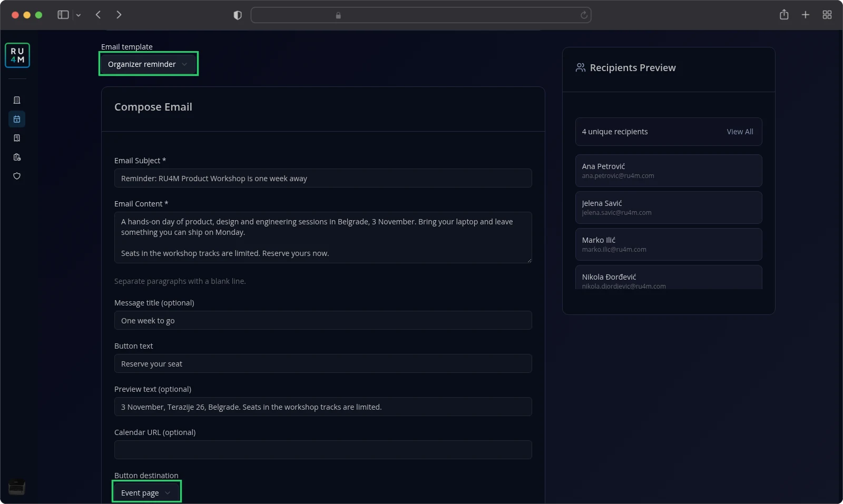Click the Email Subject field
This screenshot has height=504, width=843.
coord(323,178)
